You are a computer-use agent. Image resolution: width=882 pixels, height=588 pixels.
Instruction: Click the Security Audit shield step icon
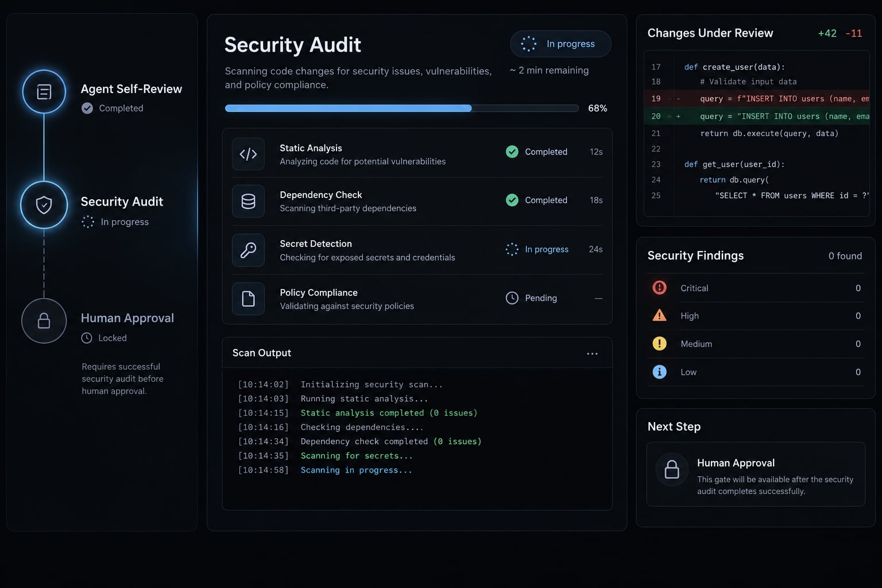pos(44,205)
